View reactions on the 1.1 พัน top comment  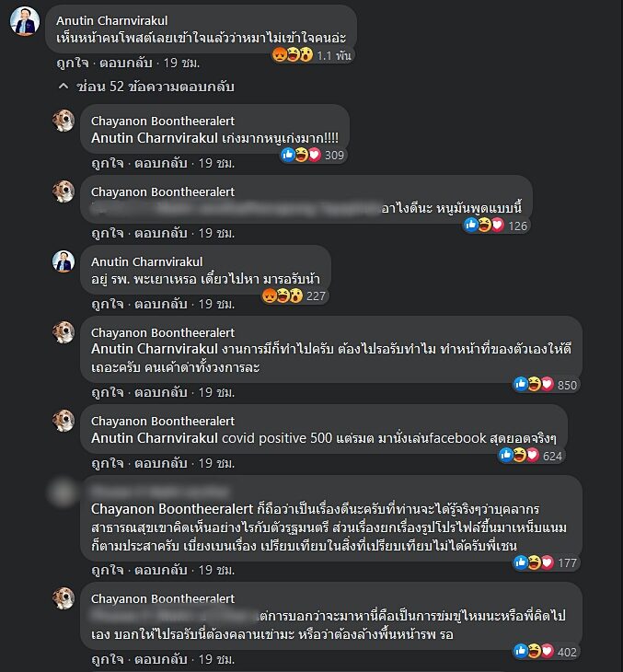coord(311,55)
